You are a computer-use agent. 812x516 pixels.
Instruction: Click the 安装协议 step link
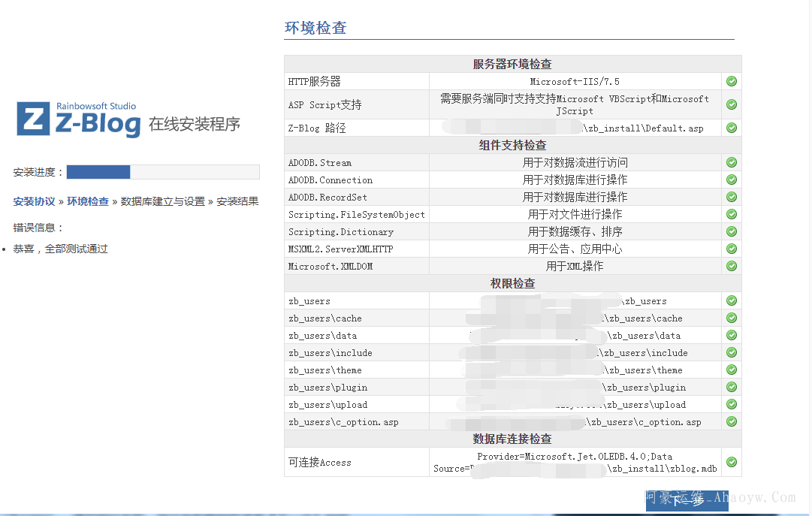tap(34, 201)
